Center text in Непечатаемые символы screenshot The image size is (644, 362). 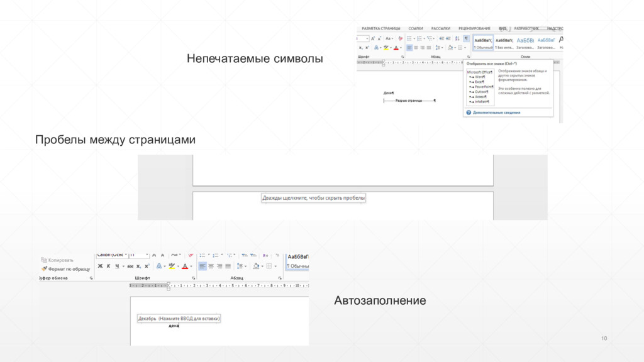point(416,48)
